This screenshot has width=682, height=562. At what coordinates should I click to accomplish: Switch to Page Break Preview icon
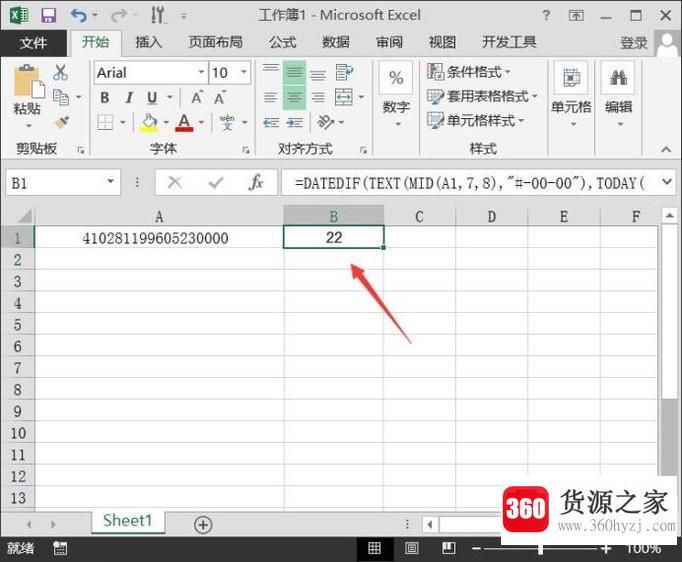tap(448, 548)
